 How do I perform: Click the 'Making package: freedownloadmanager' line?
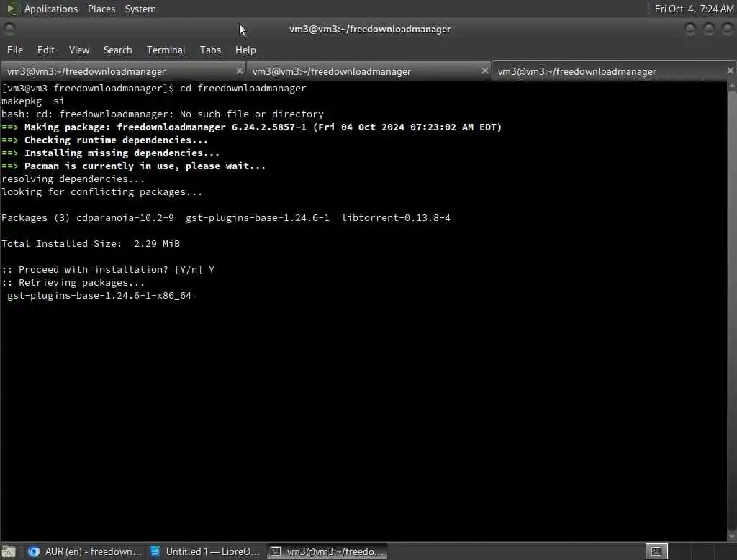[x=251, y=127]
